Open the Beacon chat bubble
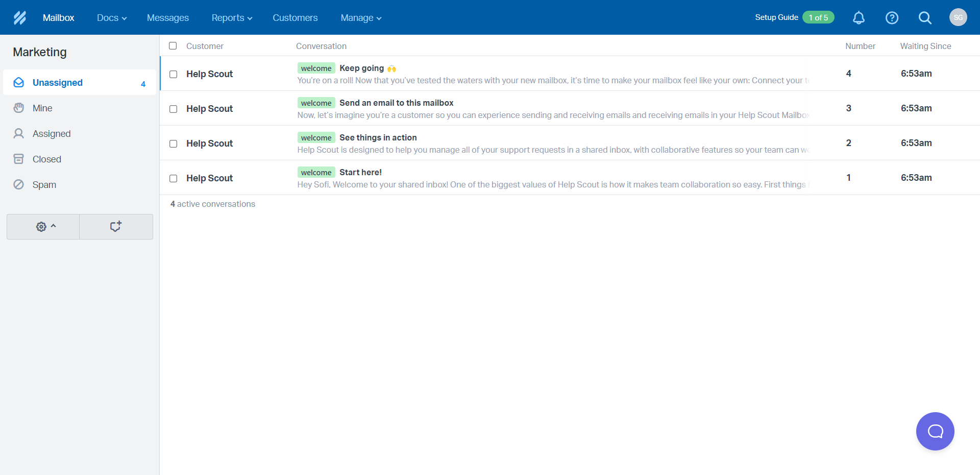The image size is (980, 475). click(935, 432)
